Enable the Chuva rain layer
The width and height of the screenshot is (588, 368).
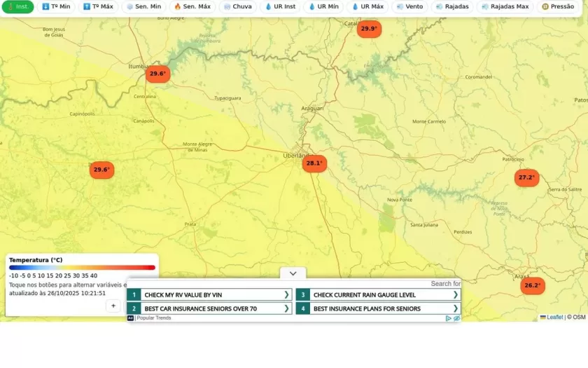point(237,6)
